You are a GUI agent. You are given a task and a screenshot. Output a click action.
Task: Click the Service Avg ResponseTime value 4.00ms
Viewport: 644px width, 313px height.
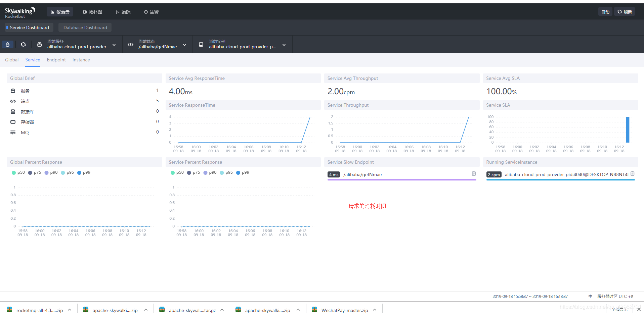[180, 91]
